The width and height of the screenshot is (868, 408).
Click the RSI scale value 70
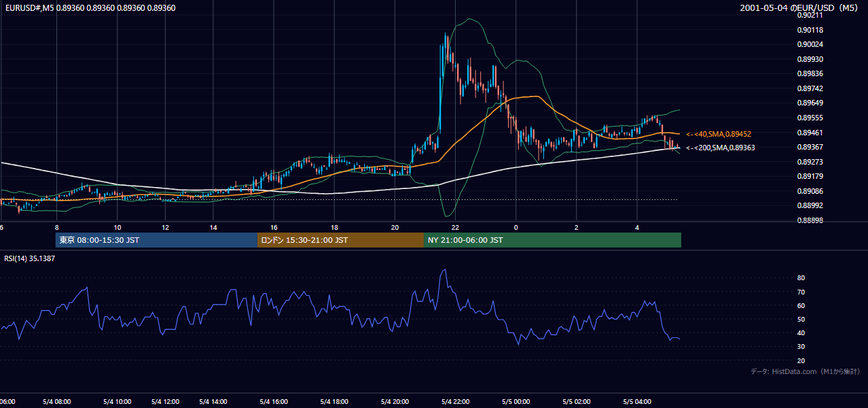coord(801,292)
